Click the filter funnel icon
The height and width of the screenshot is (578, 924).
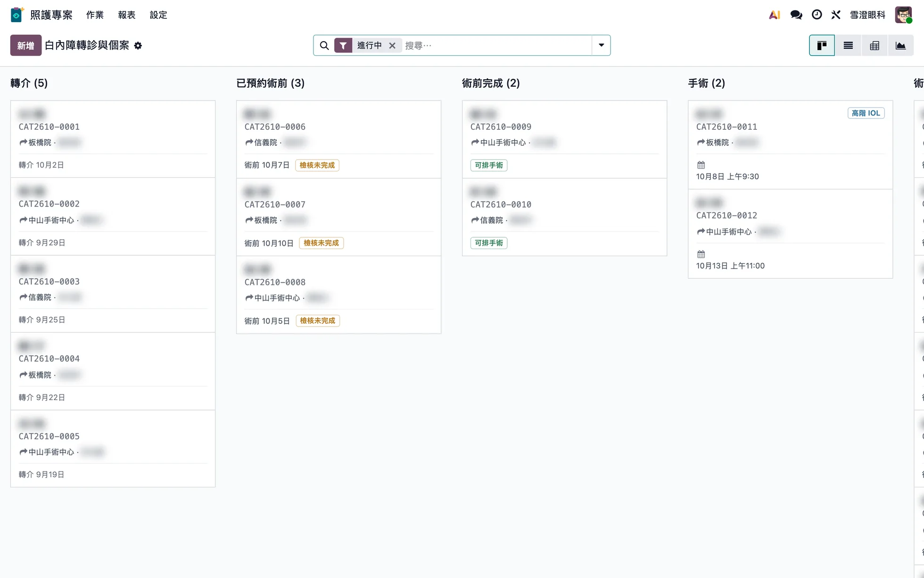point(343,45)
